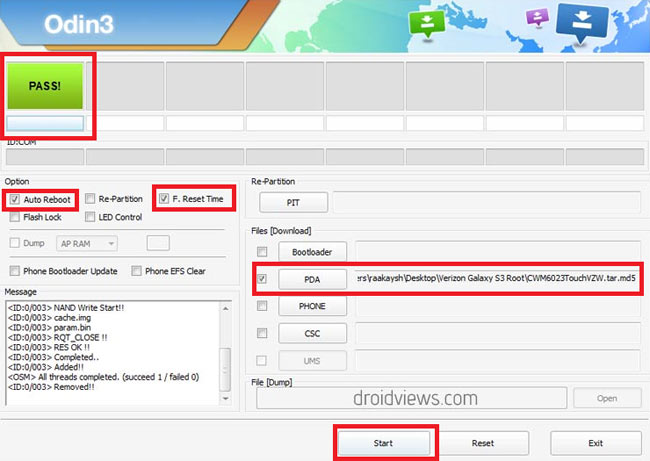Enable Phone Bootloader Update checkbox
This screenshot has width=650, height=461.
pos(15,271)
